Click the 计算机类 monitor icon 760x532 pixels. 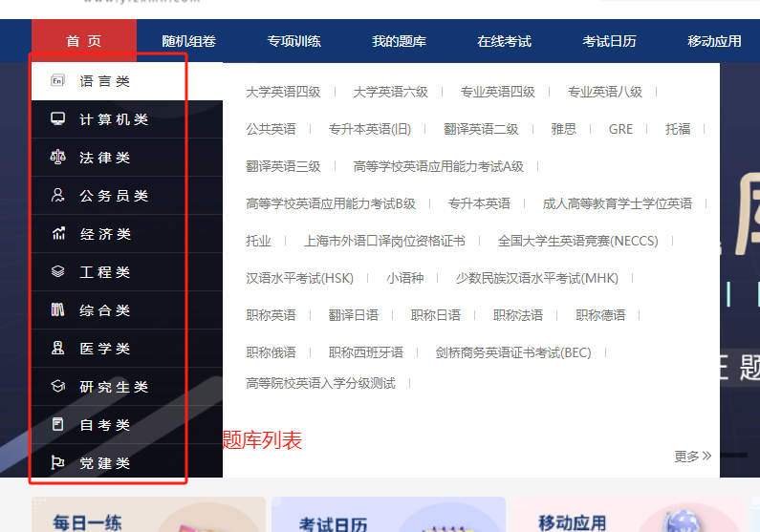click(x=57, y=118)
